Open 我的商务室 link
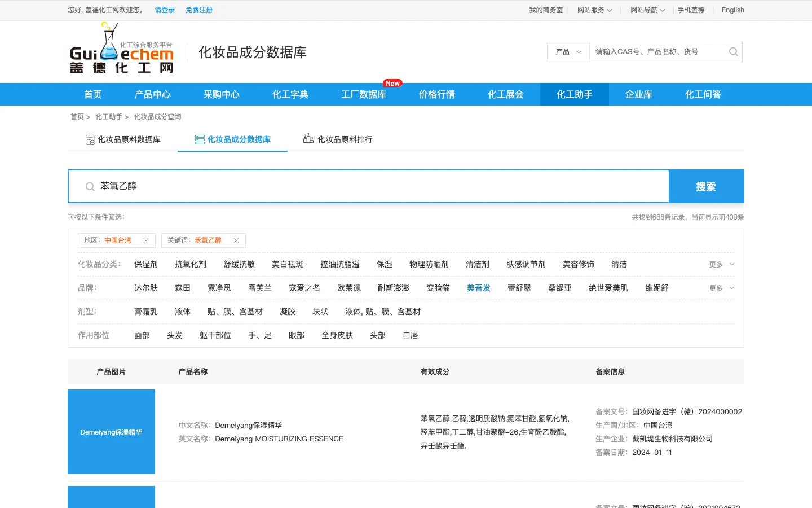 pyautogui.click(x=546, y=10)
